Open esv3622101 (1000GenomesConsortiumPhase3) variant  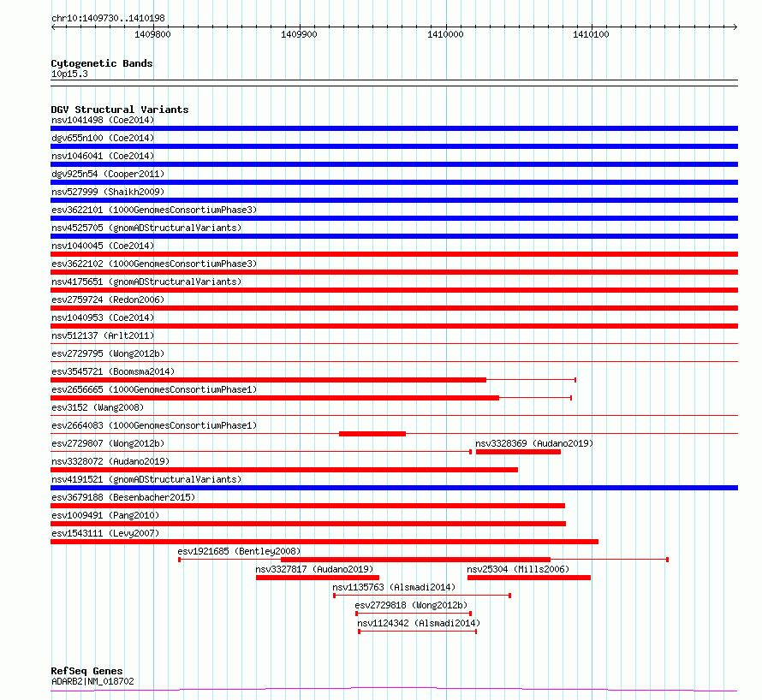tap(154, 210)
